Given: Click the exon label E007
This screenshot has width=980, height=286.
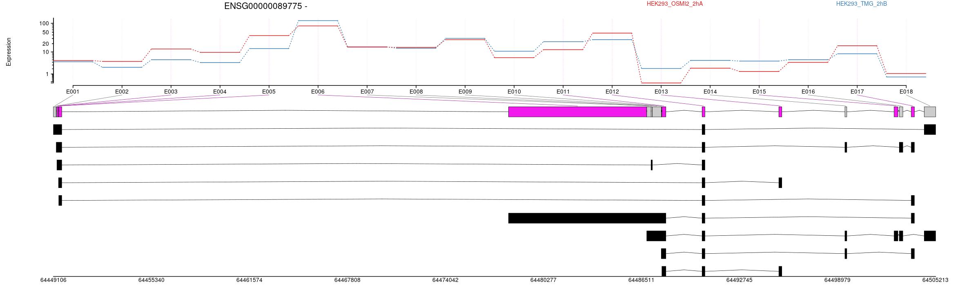Looking at the screenshot, I should [367, 92].
